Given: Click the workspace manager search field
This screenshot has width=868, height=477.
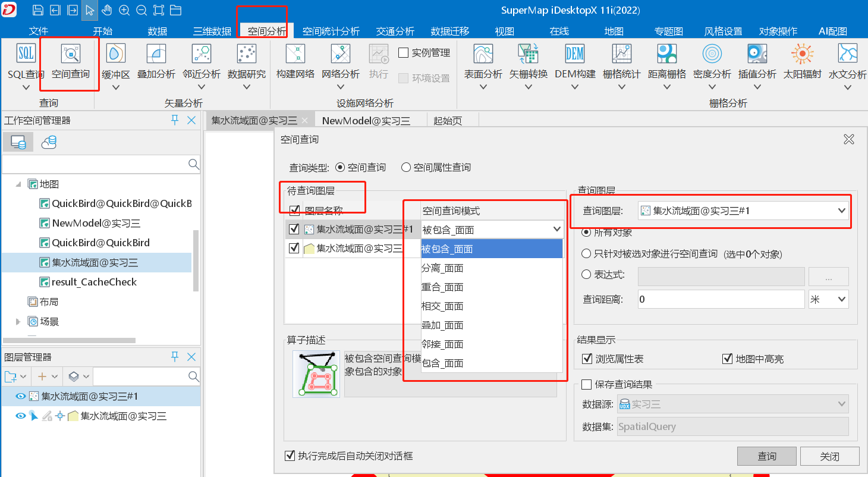Looking at the screenshot, I should click(101, 164).
